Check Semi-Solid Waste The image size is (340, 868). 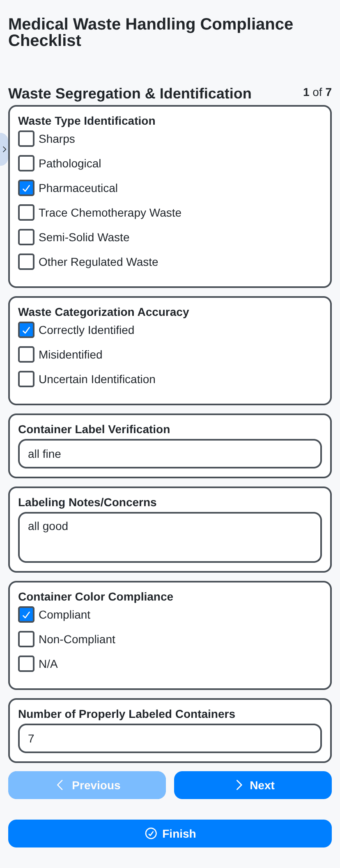[x=26, y=237]
